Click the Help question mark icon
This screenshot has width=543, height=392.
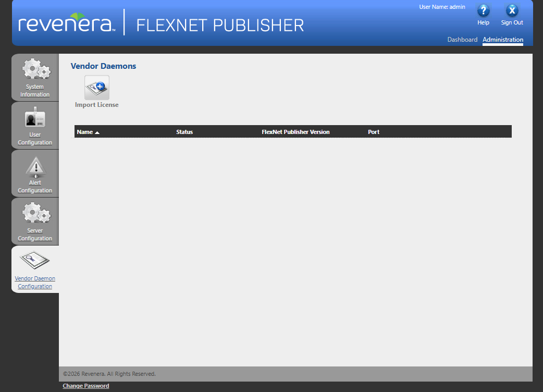pyautogui.click(x=484, y=11)
